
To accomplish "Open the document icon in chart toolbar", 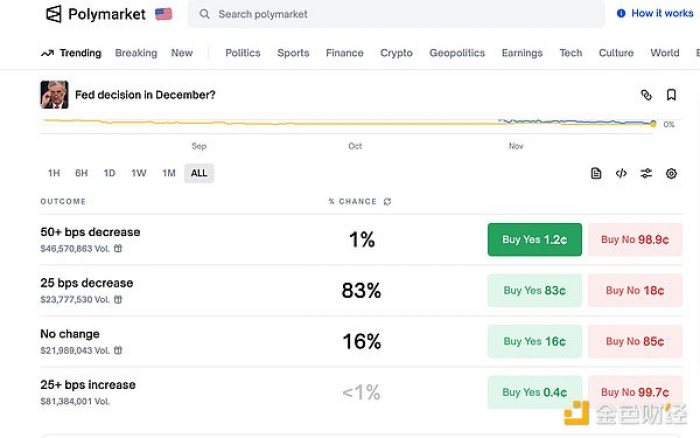I will (596, 173).
